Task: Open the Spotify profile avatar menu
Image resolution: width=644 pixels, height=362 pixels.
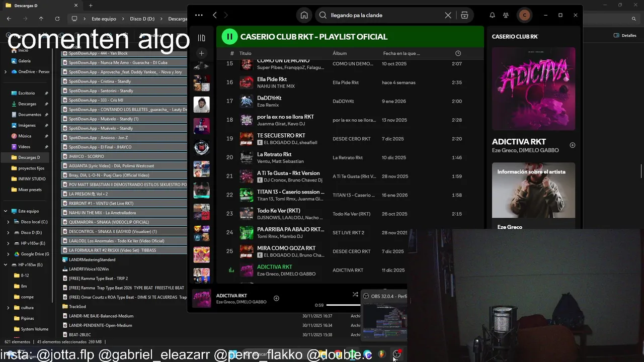Action: click(x=524, y=15)
